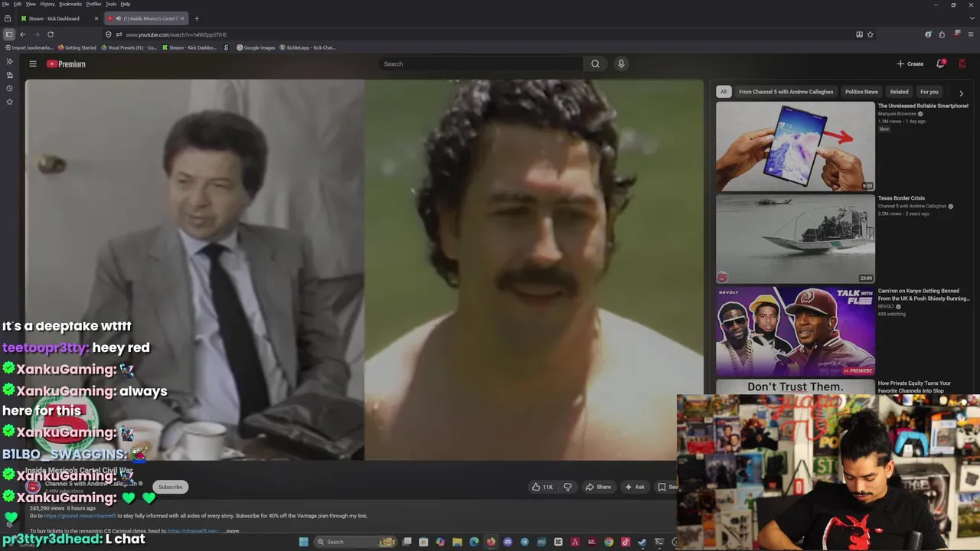Viewport: 980px width, 551px height.
Task: Go back with the browser back arrow
Action: tap(23, 34)
